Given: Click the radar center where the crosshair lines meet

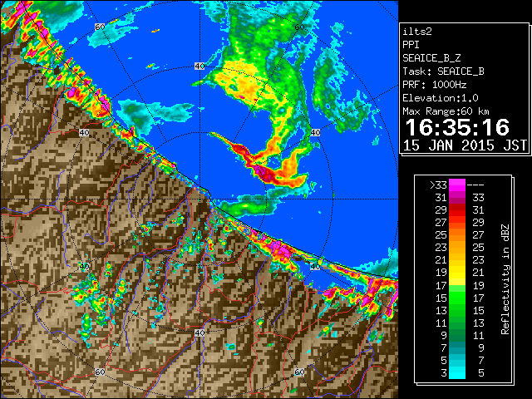Looking at the screenshot, I should click(199, 199).
